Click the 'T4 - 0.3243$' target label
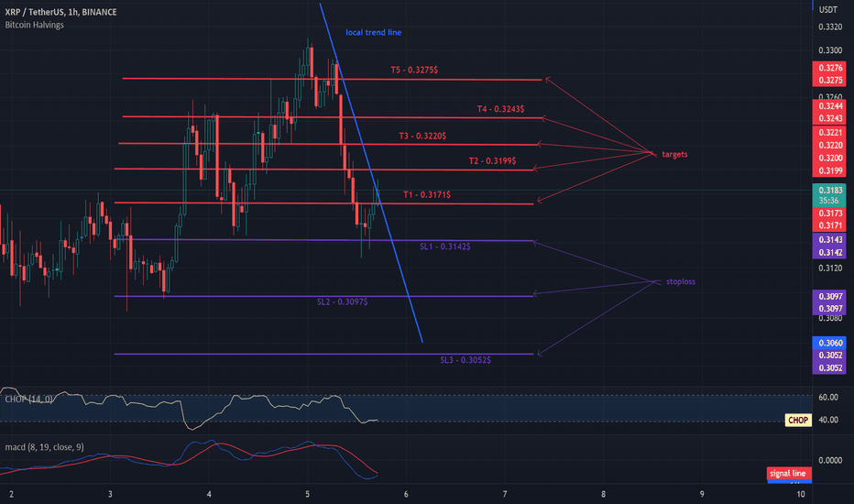This screenshot has width=854, height=504. pyautogui.click(x=500, y=109)
